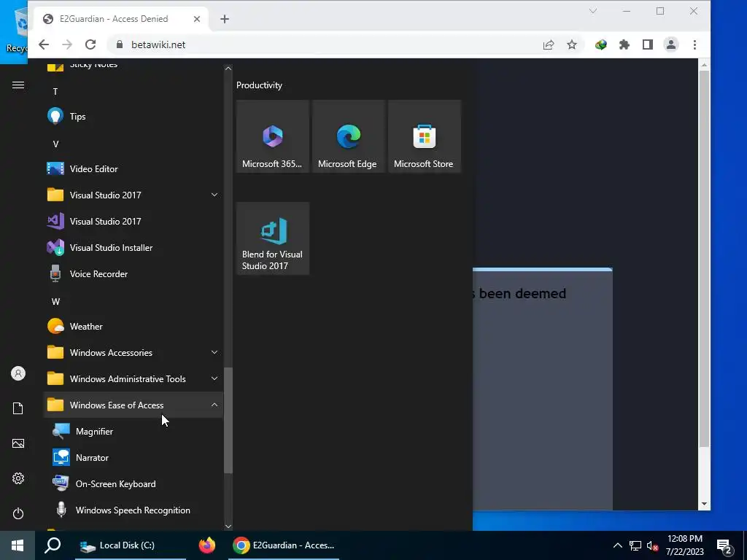Collapse Windows Ease of Access folder
Image resolution: width=747 pixels, height=560 pixels.
133,405
